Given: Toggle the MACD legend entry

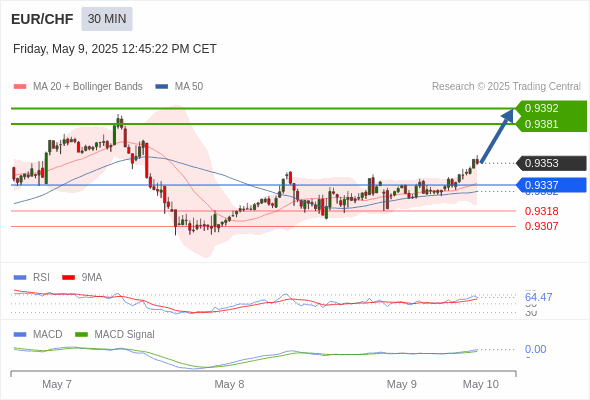Looking at the screenshot, I should (x=38, y=334).
